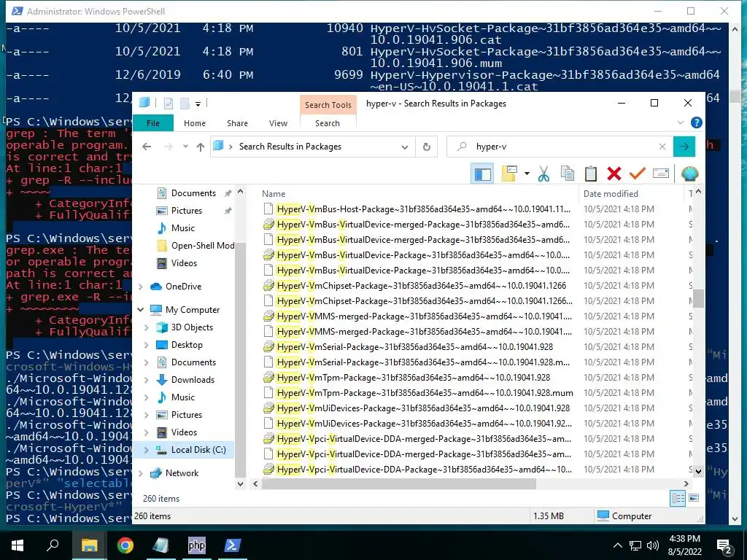Select the HyperV-VmBus-Host-Package file
The image size is (747, 560).
click(x=423, y=209)
